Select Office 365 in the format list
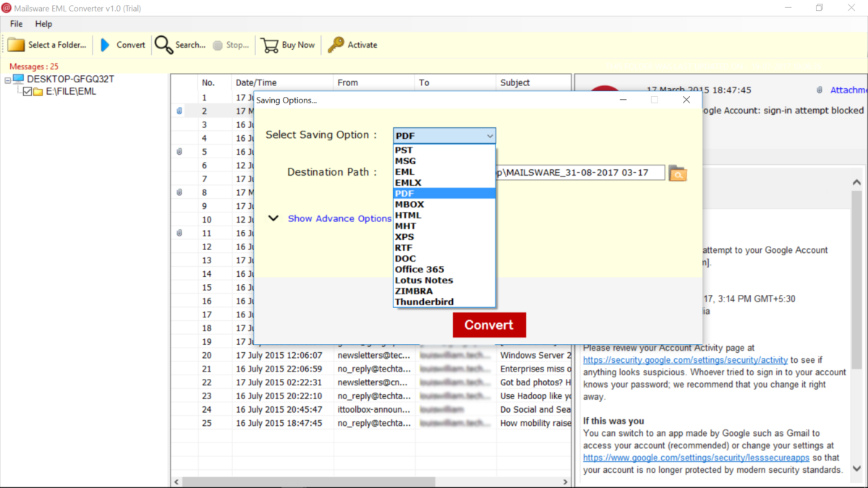This screenshot has width=868, height=488. [420, 270]
